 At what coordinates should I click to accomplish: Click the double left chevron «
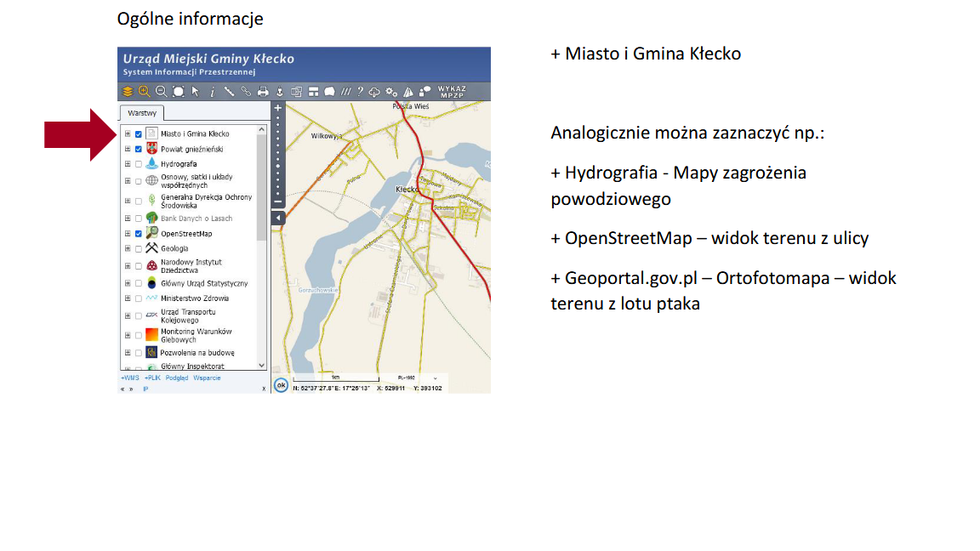[122, 389]
